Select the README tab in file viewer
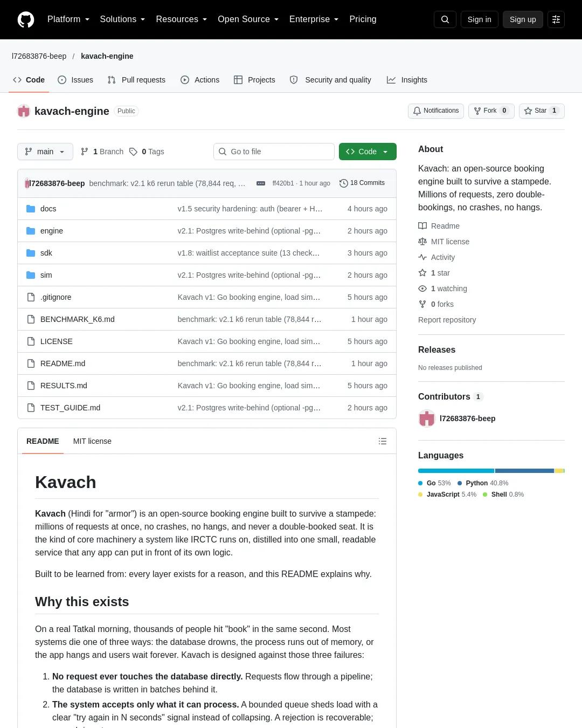 [43, 441]
